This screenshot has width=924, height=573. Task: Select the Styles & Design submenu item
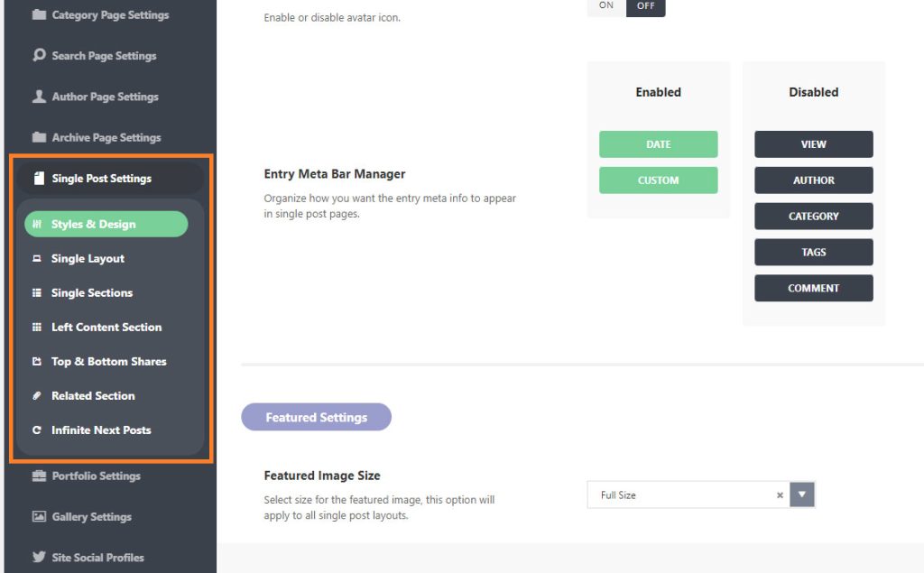(106, 224)
